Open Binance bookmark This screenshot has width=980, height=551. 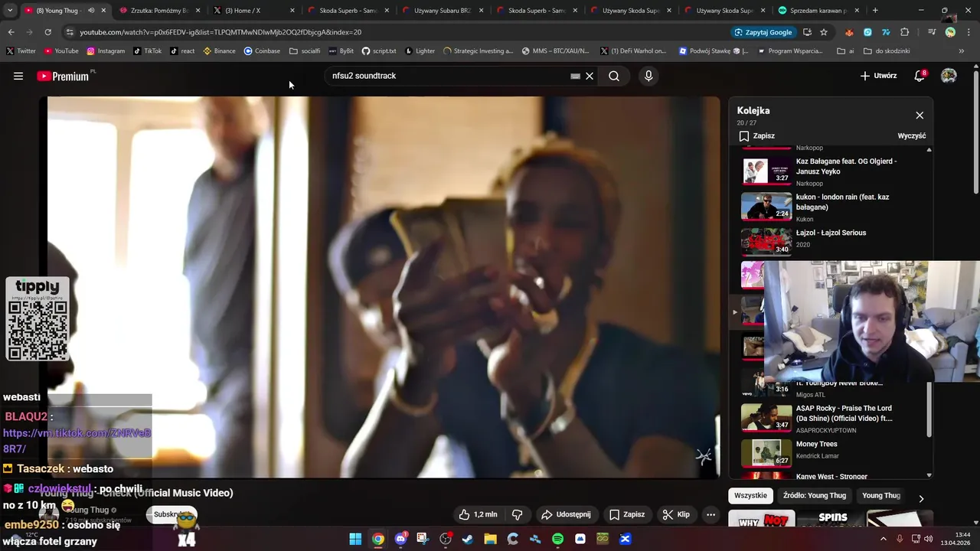coord(220,51)
